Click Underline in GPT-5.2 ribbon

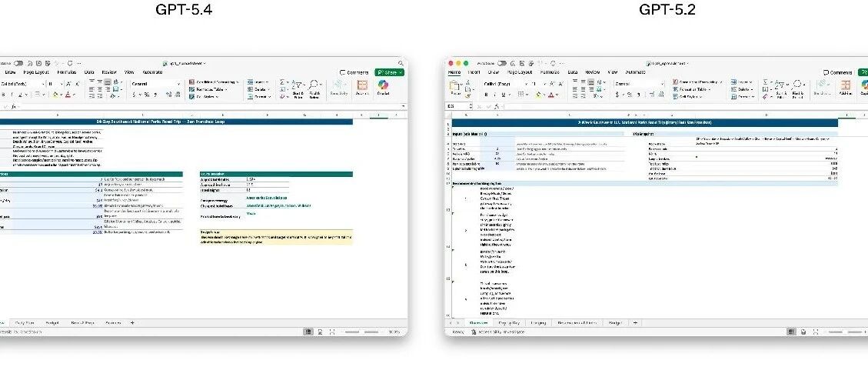point(504,94)
